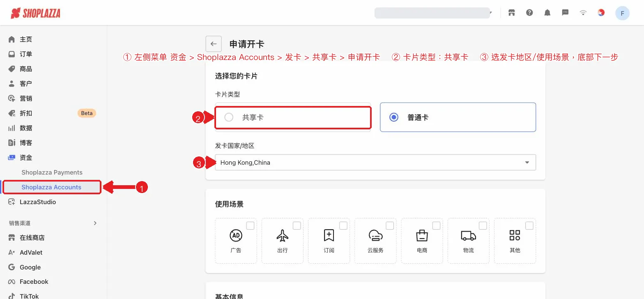The image size is (644, 299).
Task: Open the 博客 blog icon
Action: tap(11, 143)
